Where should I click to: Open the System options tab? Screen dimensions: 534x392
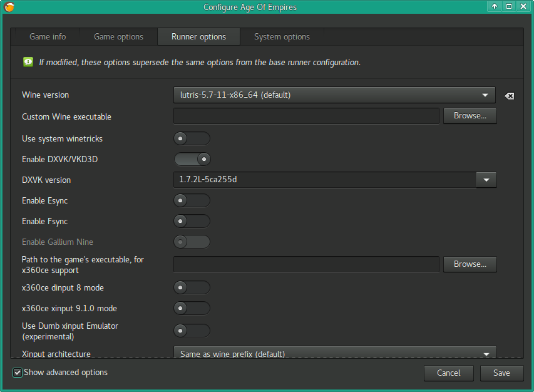tap(282, 37)
